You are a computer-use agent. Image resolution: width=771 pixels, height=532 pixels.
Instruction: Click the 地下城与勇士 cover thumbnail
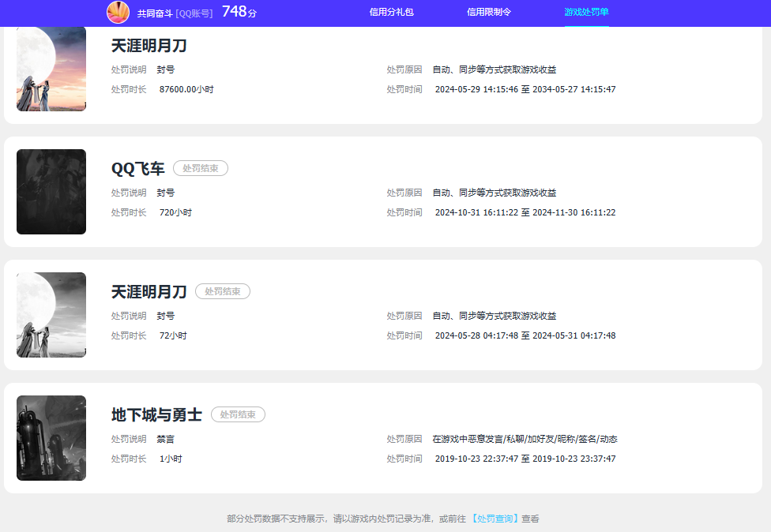click(x=51, y=438)
